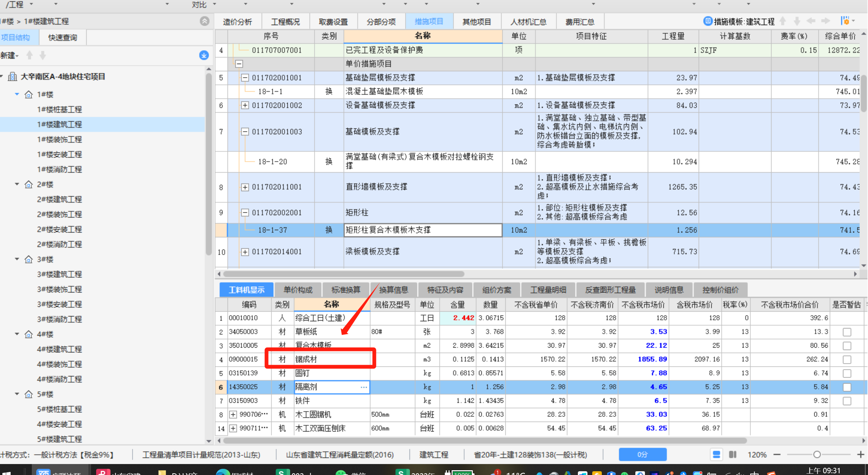
Task: Click the house icon of 1#楼
Action: pos(29,94)
